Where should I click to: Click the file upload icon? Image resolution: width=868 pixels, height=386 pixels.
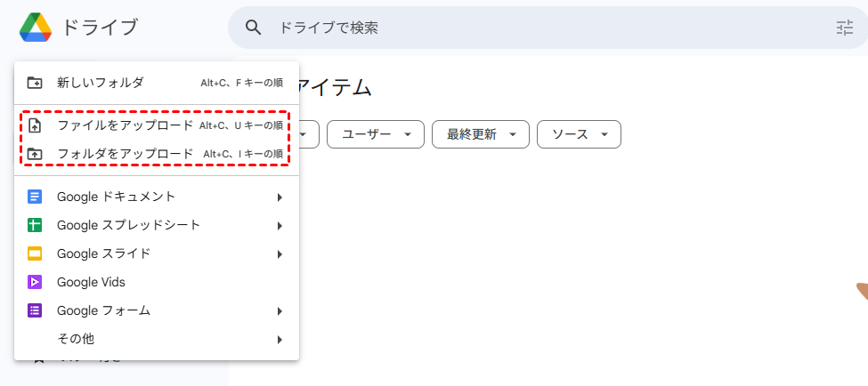[x=35, y=125]
